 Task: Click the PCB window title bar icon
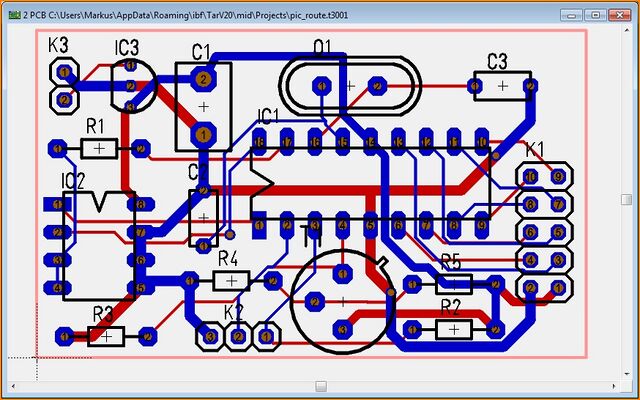tap(15, 16)
